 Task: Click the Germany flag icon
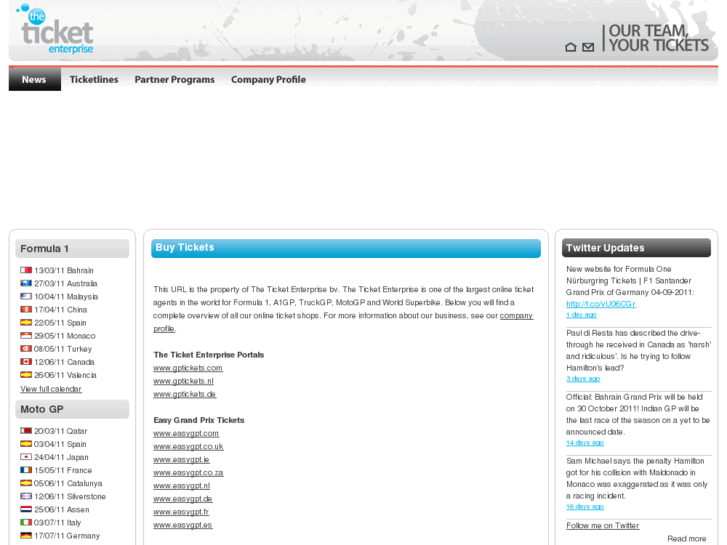pos(26,535)
